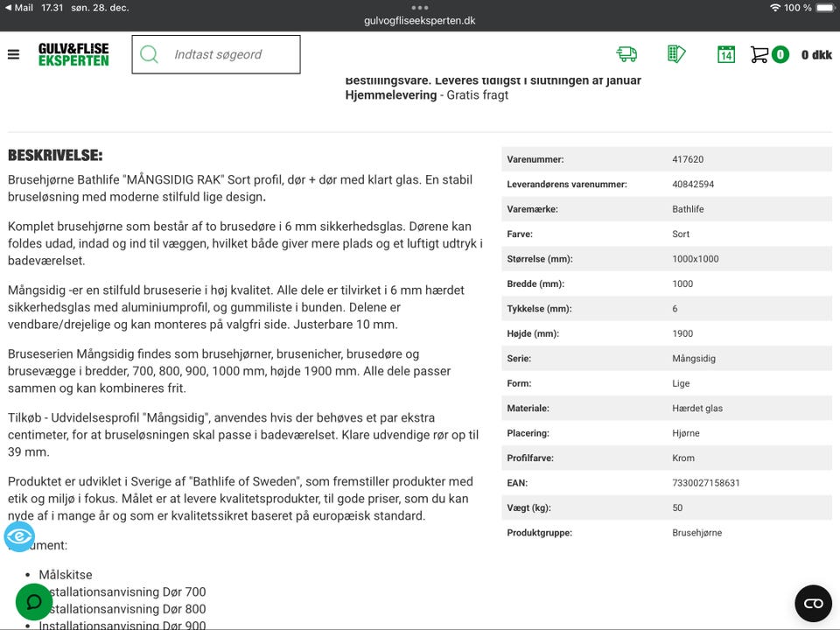Click the 'Hjemmelevering' delivery text
Screen dimensions: 840x630
point(391,94)
